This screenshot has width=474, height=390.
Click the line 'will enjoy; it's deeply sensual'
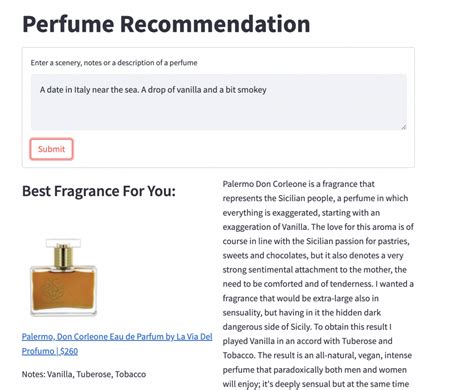pyautogui.click(x=316, y=384)
